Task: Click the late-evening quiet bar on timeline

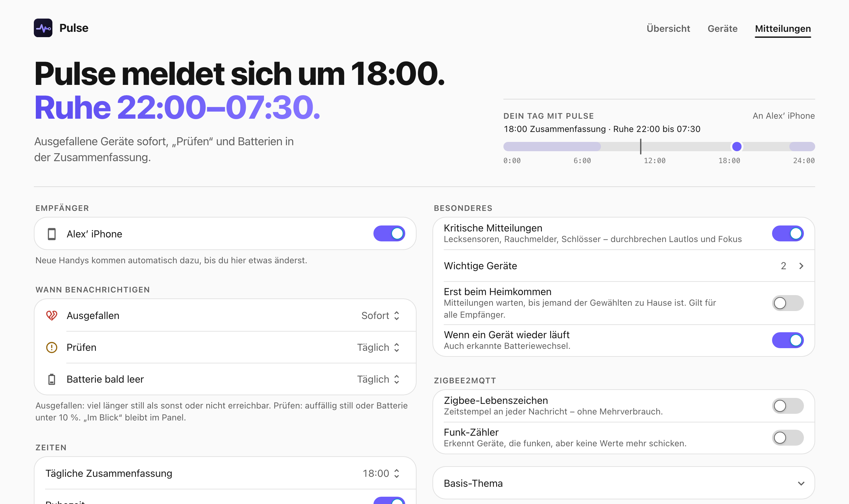Action: click(x=802, y=147)
